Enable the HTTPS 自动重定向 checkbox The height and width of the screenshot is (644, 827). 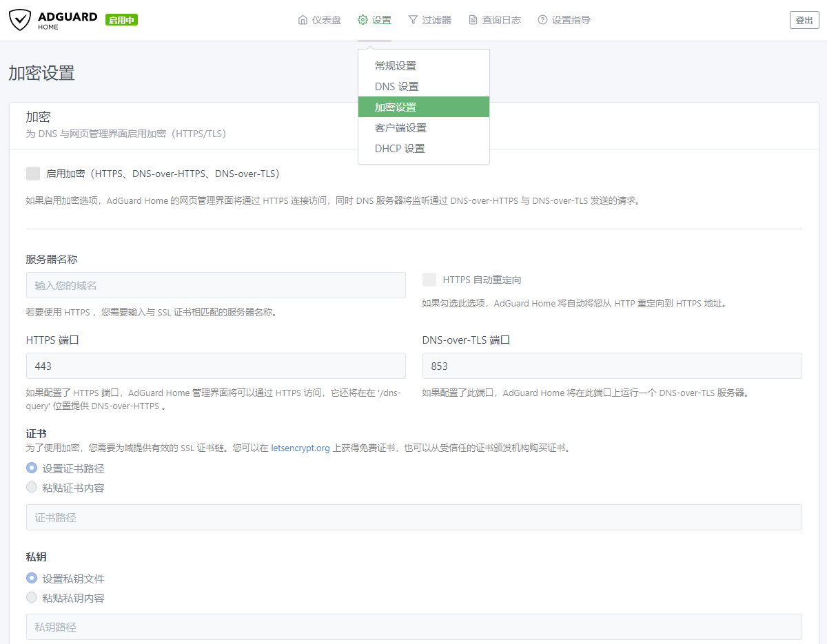(x=429, y=279)
